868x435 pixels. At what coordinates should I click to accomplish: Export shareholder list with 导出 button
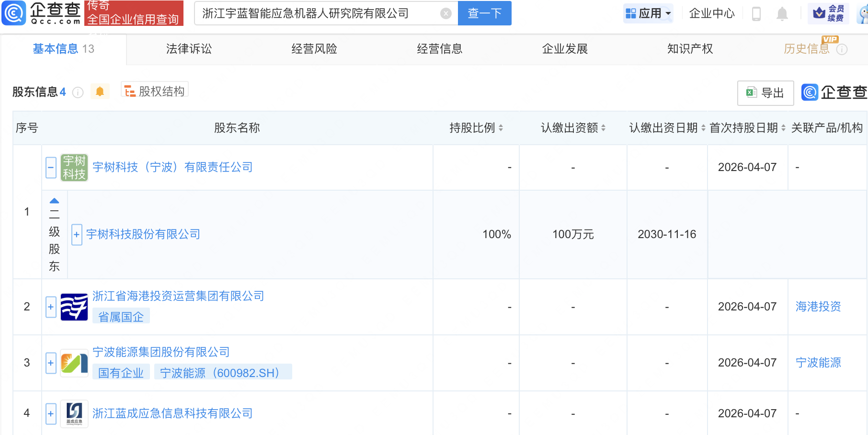[x=765, y=93]
